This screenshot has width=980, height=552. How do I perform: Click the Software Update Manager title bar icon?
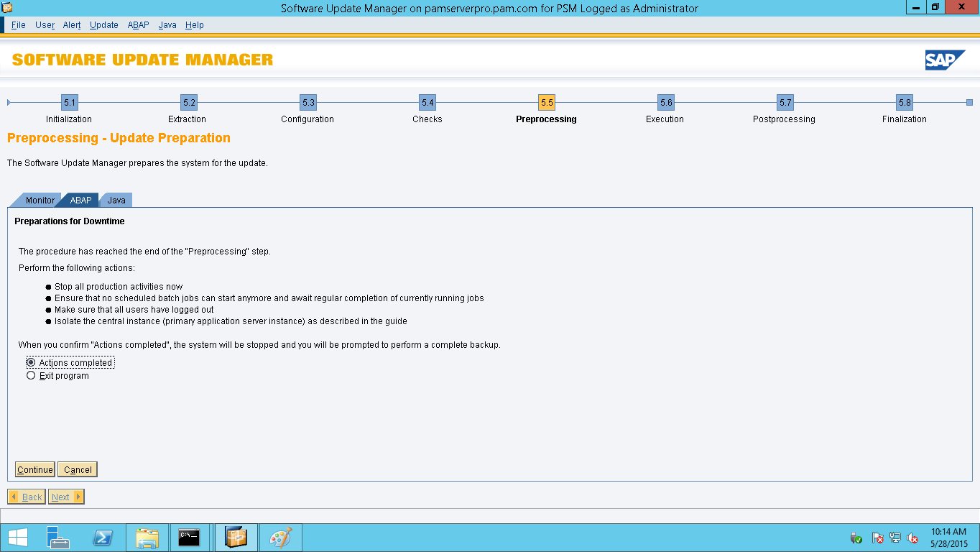click(7, 8)
